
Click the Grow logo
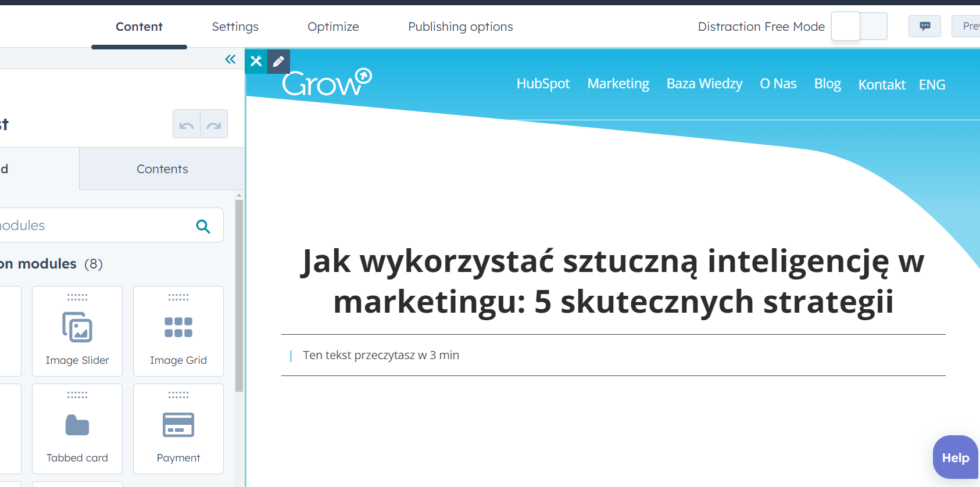click(x=327, y=83)
